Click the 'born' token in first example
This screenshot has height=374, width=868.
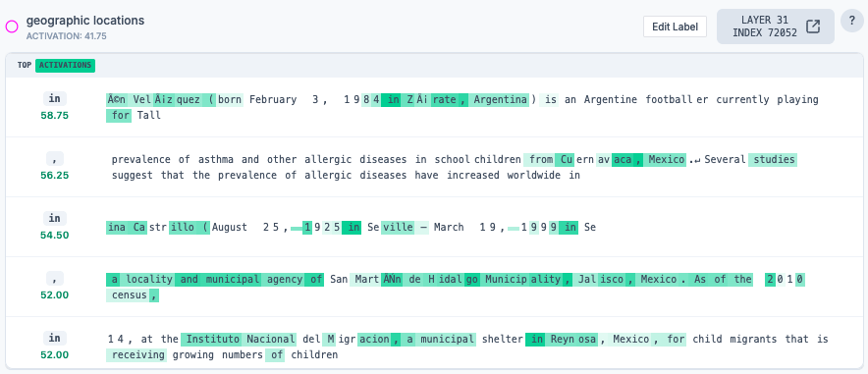pyautogui.click(x=229, y=99)
